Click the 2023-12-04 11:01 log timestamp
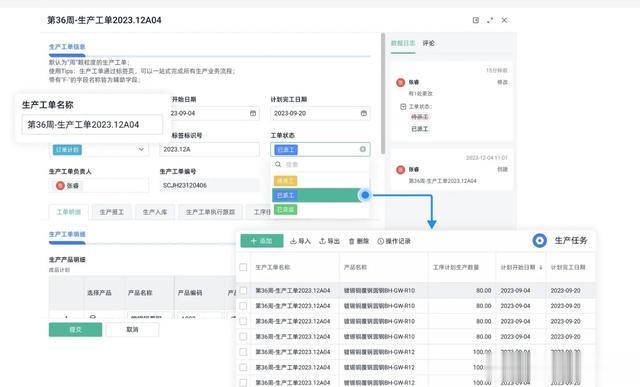 (x=487, y=158)
